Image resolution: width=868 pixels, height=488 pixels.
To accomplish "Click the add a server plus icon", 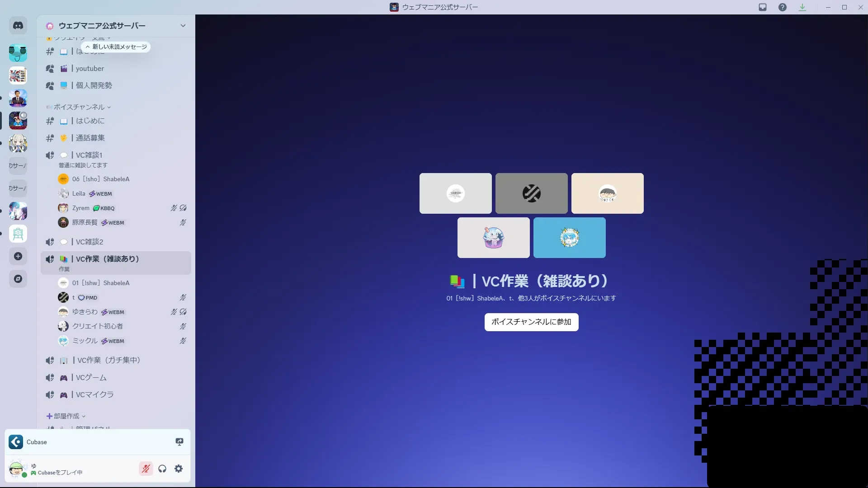I will click(18, 256).
